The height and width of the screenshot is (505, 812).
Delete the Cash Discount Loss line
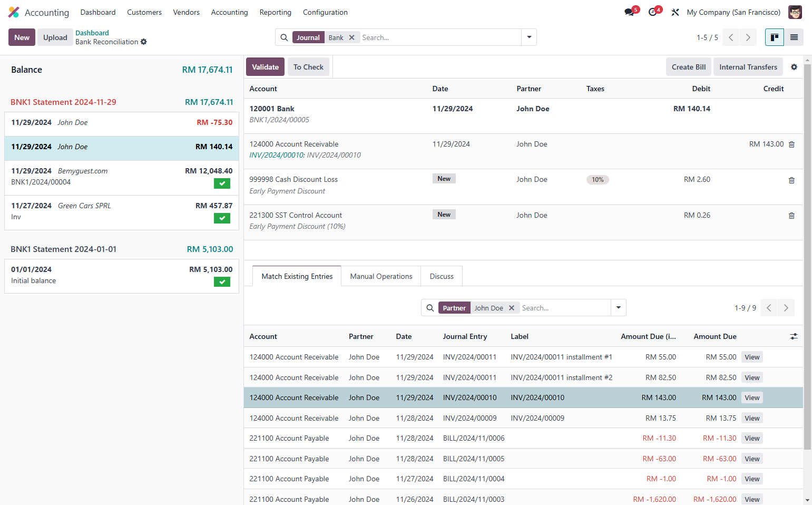pyautogui.click(x=791, y=180)
